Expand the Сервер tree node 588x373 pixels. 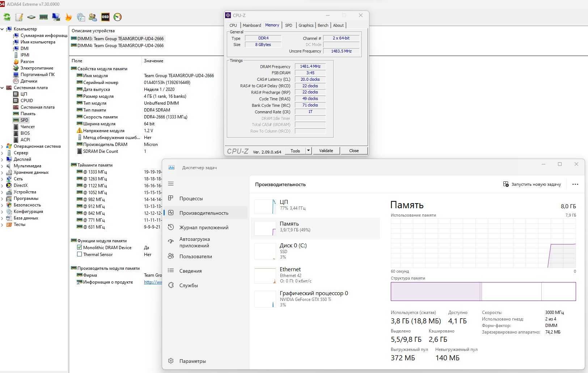click(3, 153)
